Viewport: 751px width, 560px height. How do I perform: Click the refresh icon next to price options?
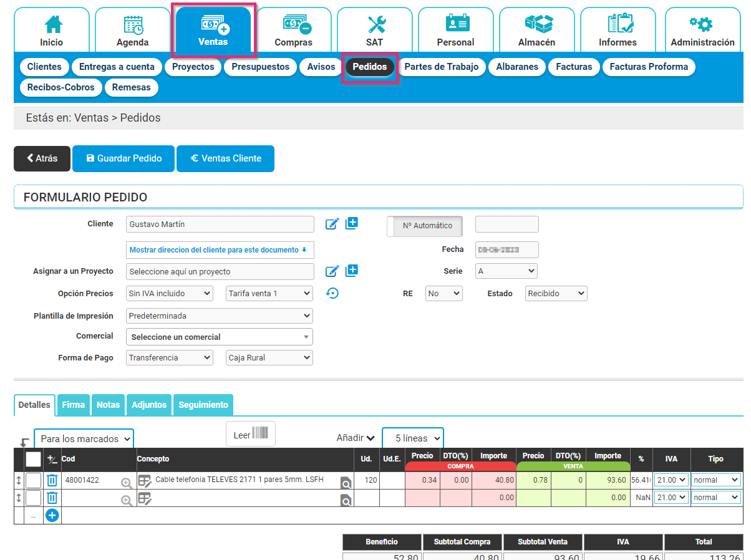point(332,292)
